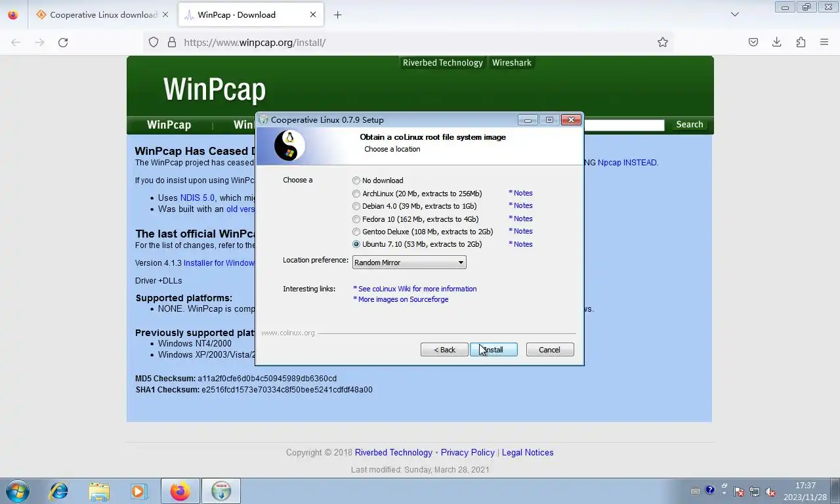Screen dimensions: 840x504
Task: Click the network status tray icon
Action: click(x=755, y=492)
